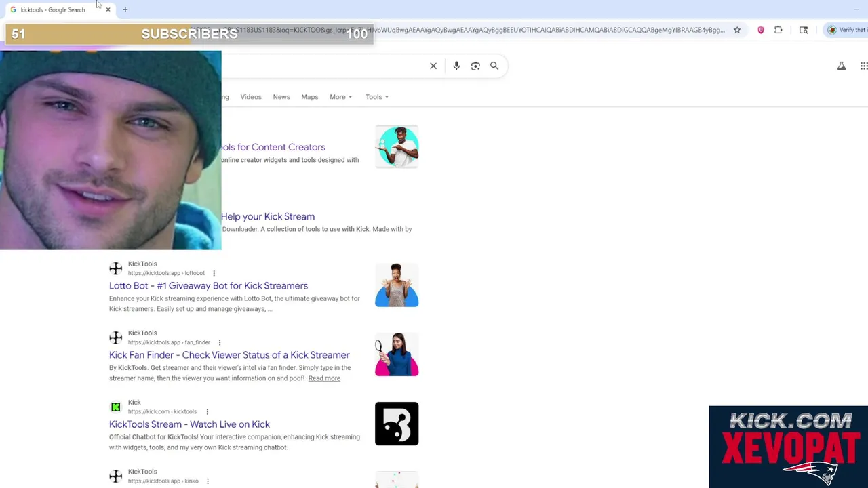Open options menu for kick.com kicktools result
Screen dimensions: 868x488
(207, 411)
